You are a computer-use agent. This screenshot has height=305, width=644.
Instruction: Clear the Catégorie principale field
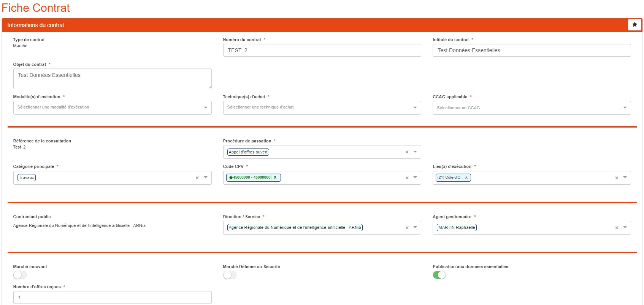point(197,178)
